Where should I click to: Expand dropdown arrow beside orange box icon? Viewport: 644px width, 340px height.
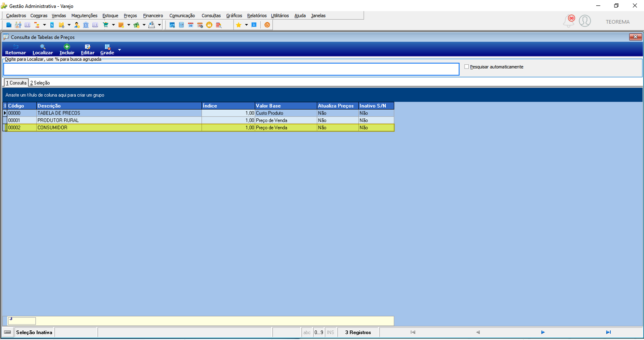tap(129, 25)
